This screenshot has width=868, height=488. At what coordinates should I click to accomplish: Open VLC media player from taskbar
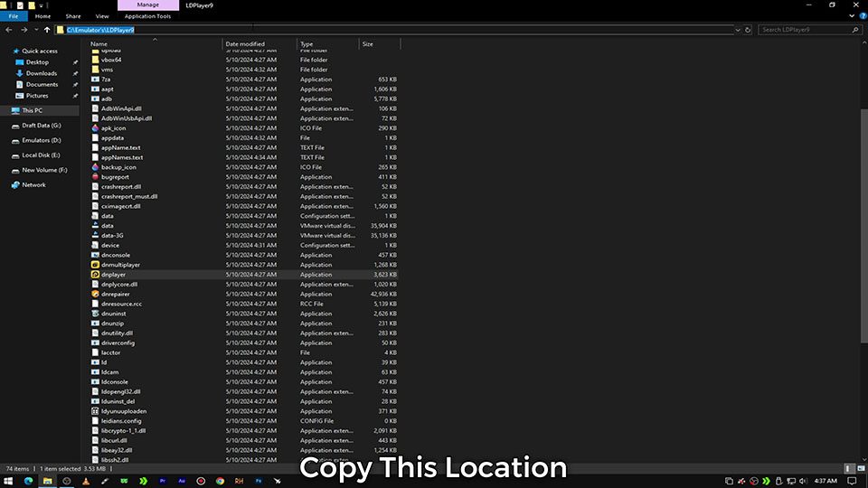[86, 482]
